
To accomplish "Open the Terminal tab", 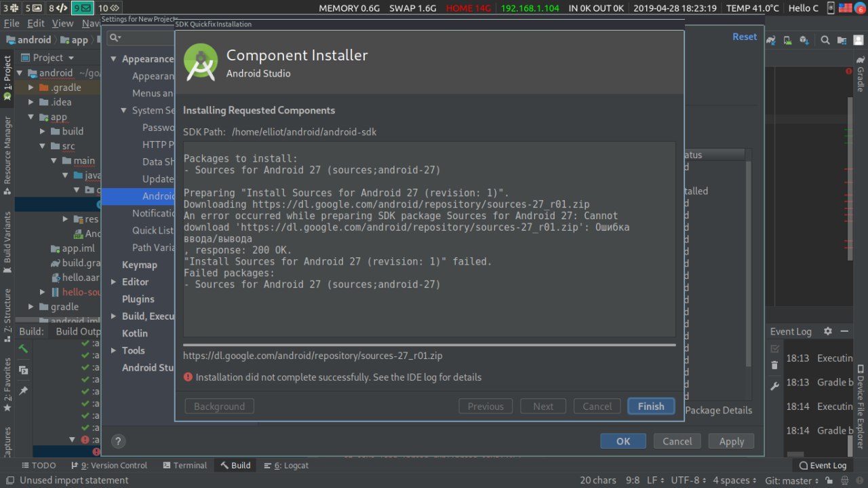I will 185,465.
